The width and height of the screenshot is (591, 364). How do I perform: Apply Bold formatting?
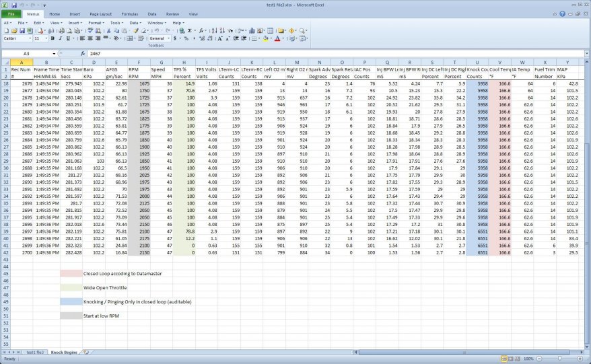click(x=53, y=38)
